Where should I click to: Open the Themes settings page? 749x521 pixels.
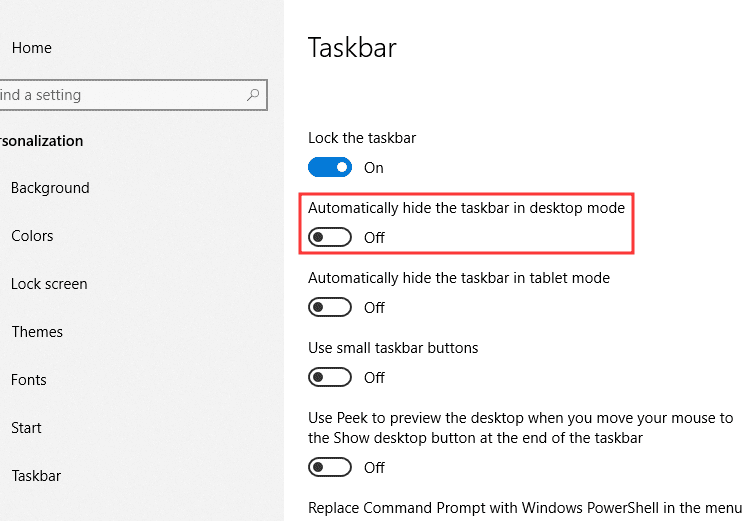pos(37,332)
